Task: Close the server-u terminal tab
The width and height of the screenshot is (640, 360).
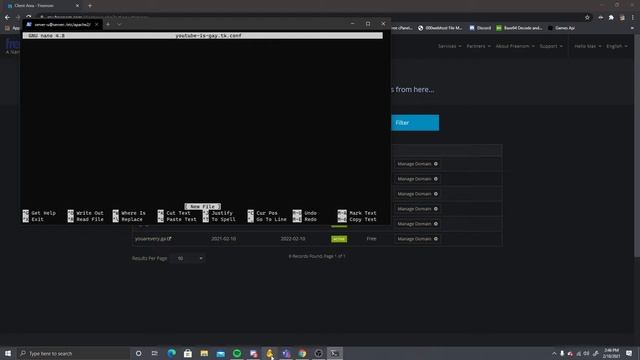Action: [x=97, y=24]
